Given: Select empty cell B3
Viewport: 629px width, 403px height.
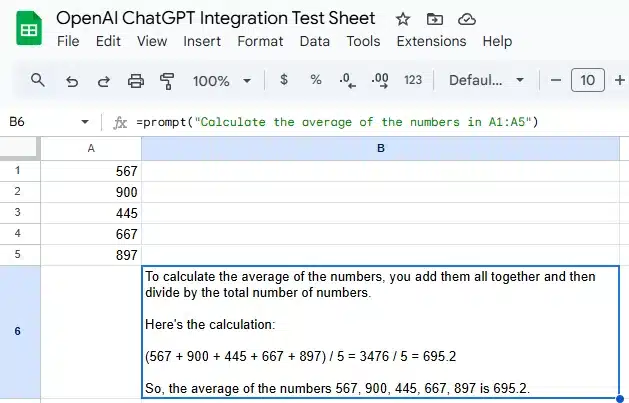Looking at the screenshot, I should [380, 213].
